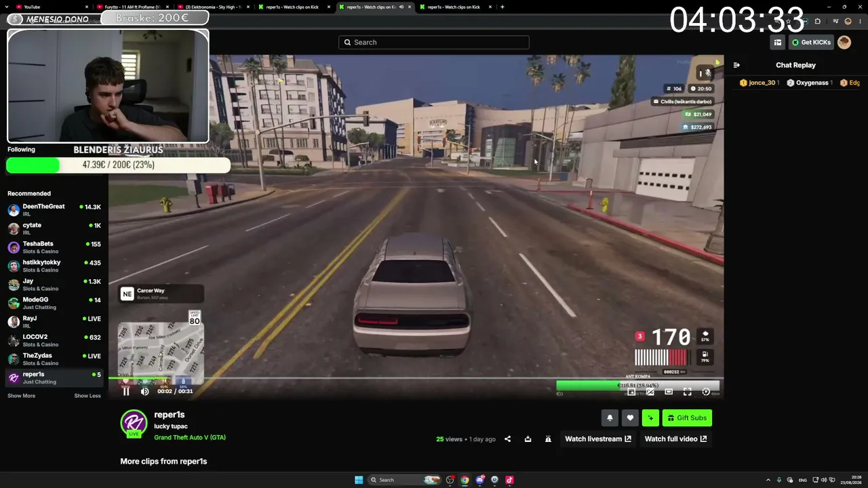Open the Windows Start menu
This screenshot has width=868, height=488.
point(359,480)
